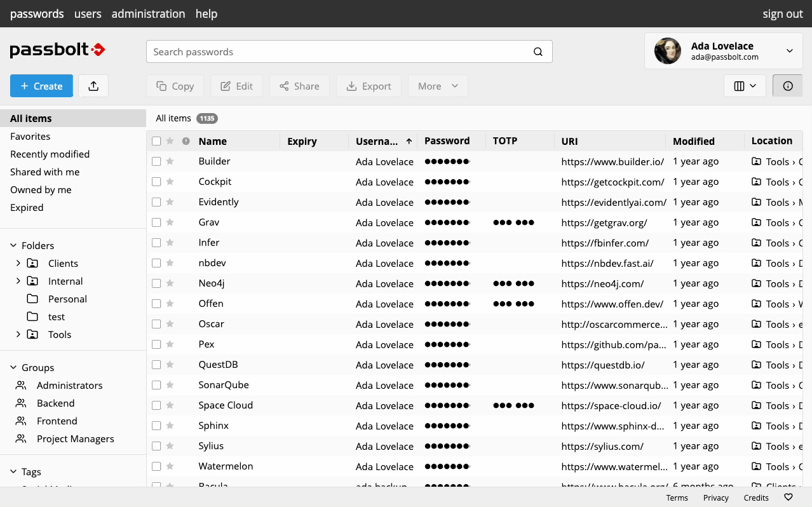Click sign out link
The width and height of the screenshot is (812, 507).
click(x=783, y=13)
